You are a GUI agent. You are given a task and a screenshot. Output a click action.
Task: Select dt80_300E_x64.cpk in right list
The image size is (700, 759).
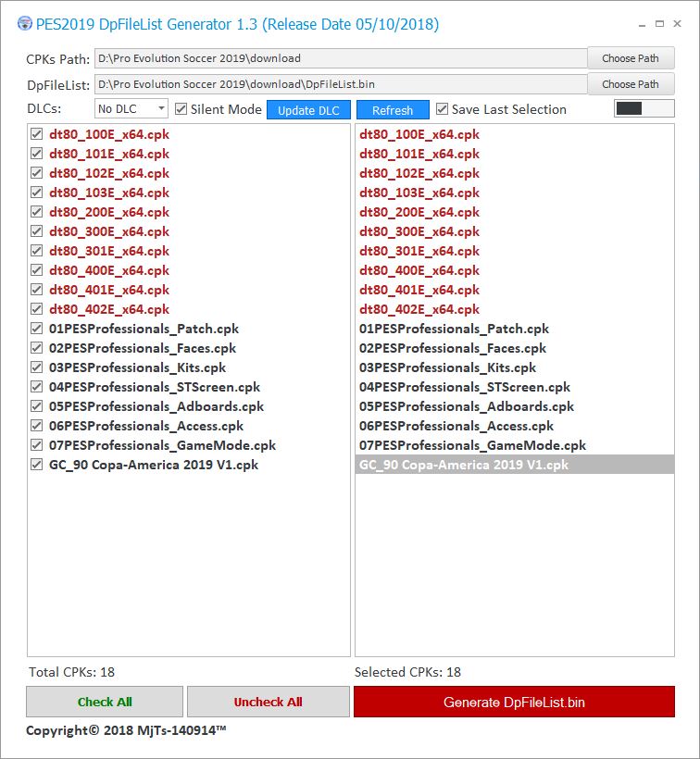515,230
